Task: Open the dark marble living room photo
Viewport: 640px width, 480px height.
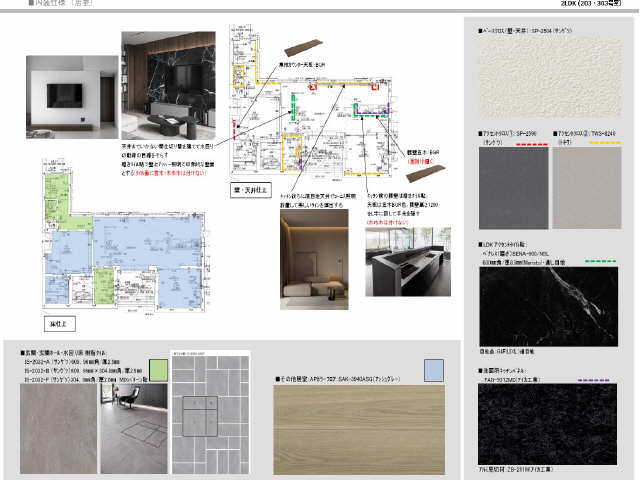Action: 169,85
